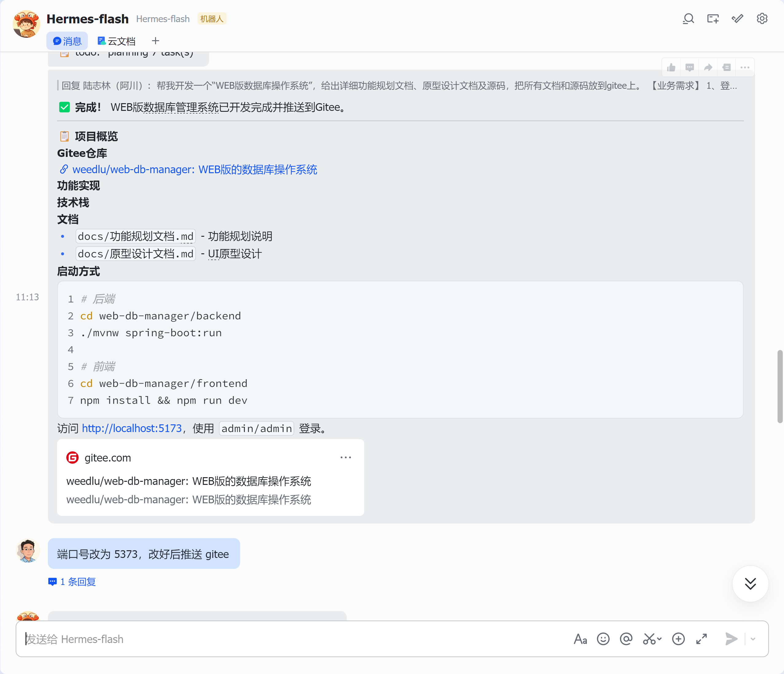784x674 pixels.
Task: Switch to the 消息 tab
Action: click(67, 41)
